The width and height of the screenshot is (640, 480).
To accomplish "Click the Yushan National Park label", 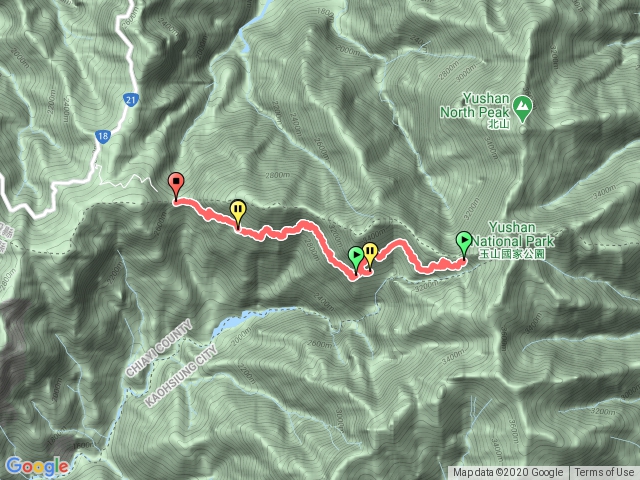I will pyautogui.click(x=513, y=234).
